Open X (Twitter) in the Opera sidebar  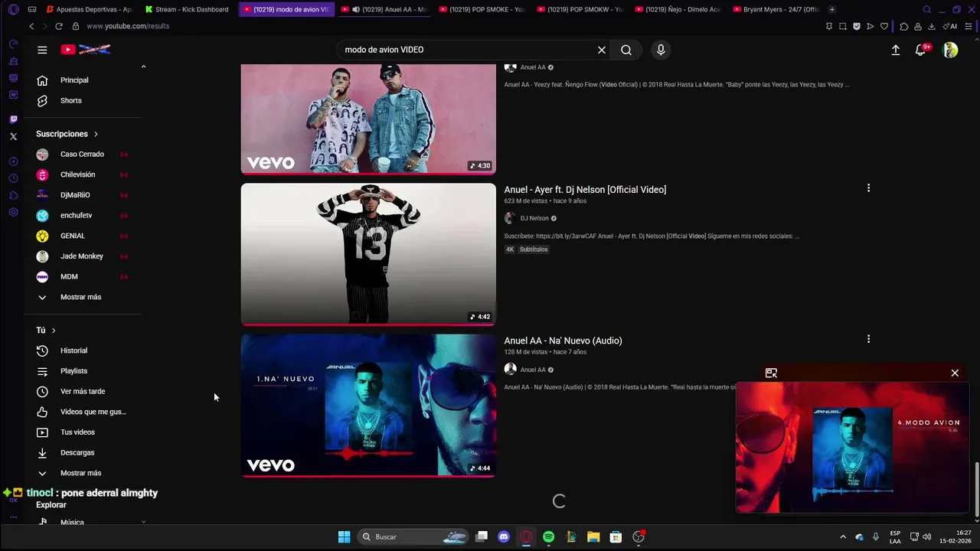(x=13, y=136)
